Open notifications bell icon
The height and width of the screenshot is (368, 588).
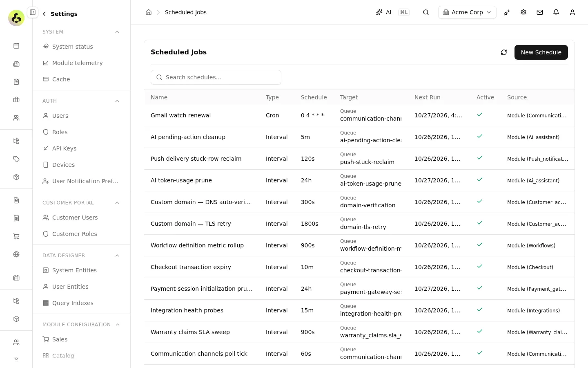(556, 12)
